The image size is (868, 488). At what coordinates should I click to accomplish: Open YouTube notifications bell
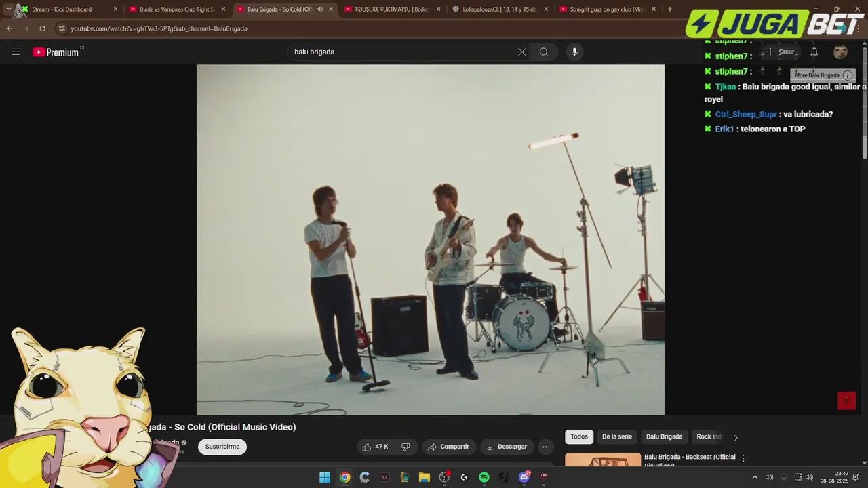pyautogui.click(x=814, y=52)
